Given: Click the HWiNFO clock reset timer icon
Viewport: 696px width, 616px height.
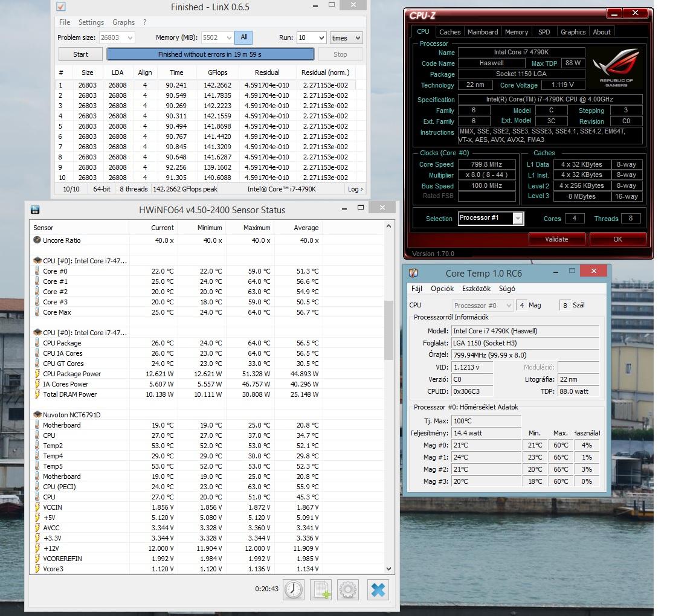Looking at the screenshot, I should (294, 590).
